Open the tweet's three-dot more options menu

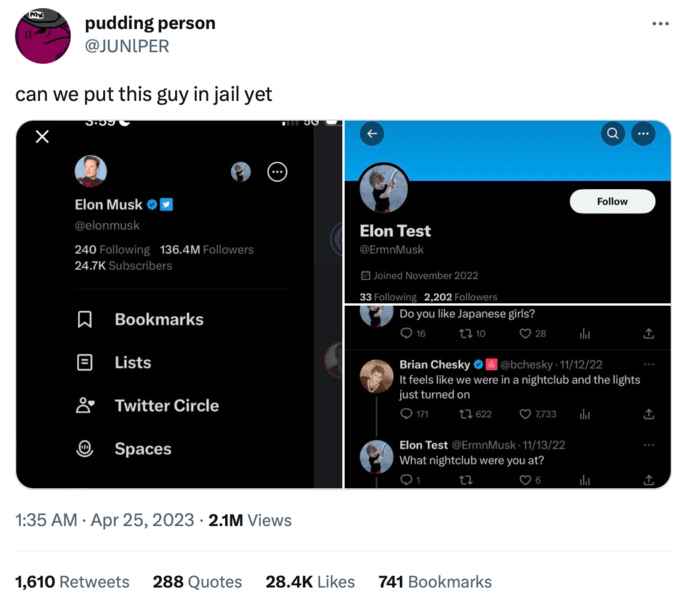(659, 23)
